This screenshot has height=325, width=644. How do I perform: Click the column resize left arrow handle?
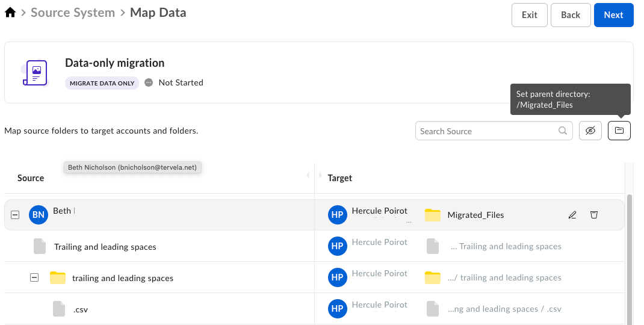[x=308, y=175]
